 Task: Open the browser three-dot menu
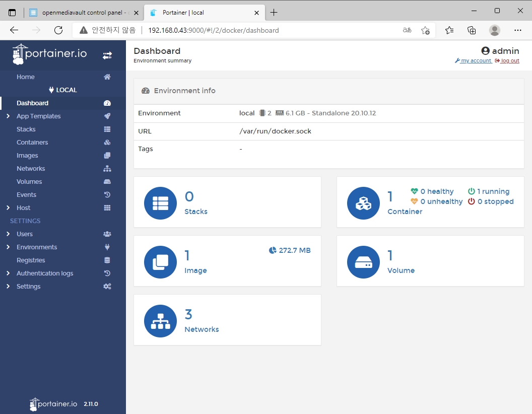(x=518, y=30)
